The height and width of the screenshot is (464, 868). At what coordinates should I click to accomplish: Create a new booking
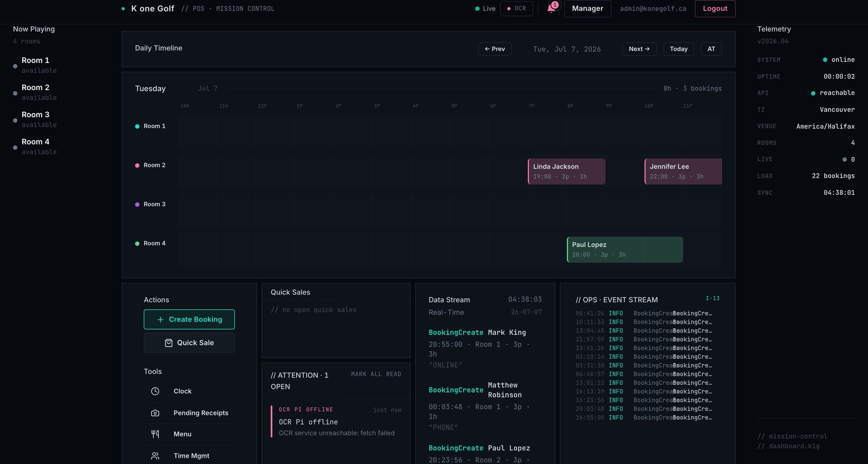189,320
